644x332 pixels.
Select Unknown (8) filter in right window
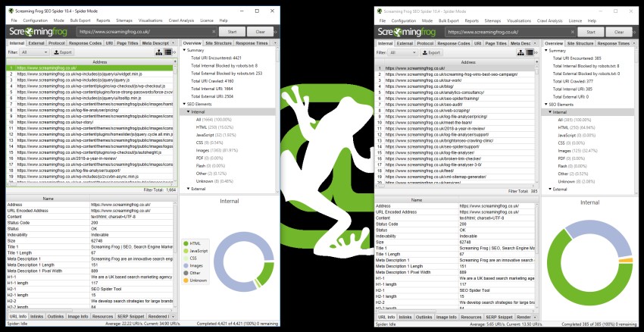[x=577, y=181]
